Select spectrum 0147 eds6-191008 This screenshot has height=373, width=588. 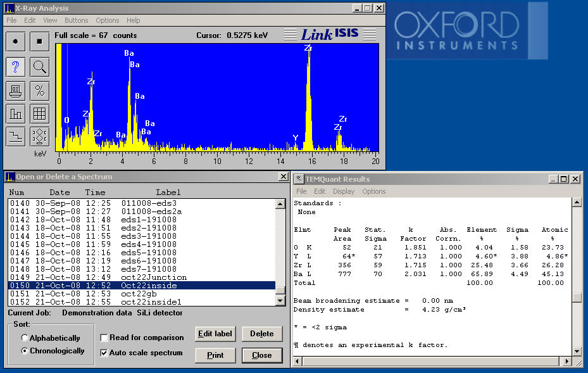(x=142, y=261)
